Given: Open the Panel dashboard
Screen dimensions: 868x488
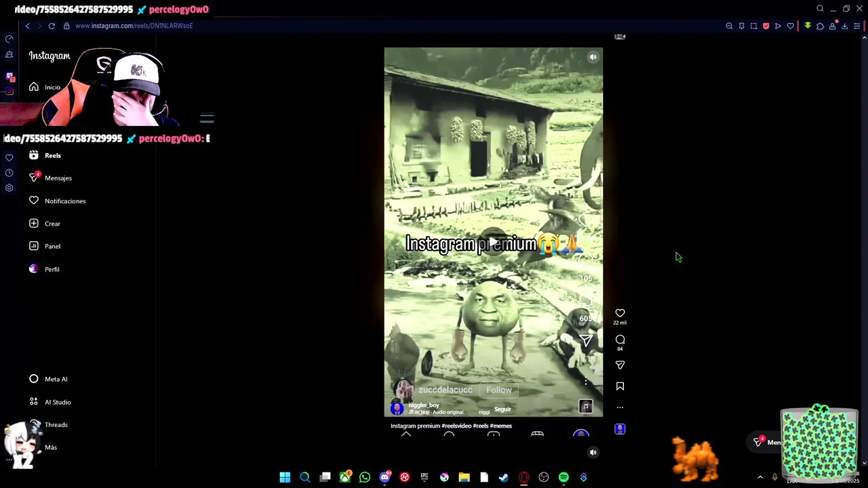Looking at the screenshot, I should point(45,246).
